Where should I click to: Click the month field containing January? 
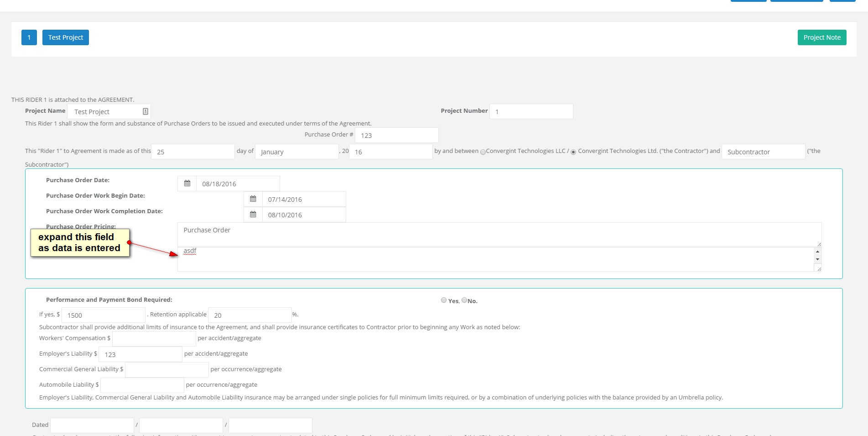(x=297, y=152)
